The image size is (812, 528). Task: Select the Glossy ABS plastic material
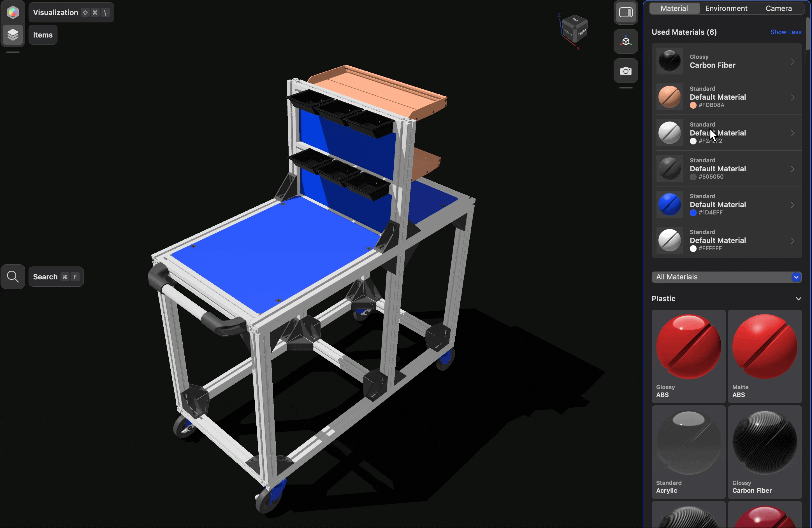coord(688,356)
